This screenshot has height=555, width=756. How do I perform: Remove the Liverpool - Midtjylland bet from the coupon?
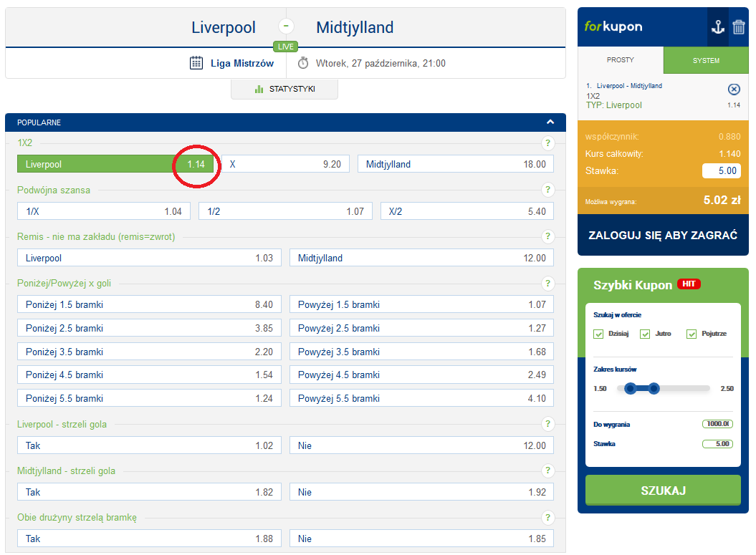733,89
